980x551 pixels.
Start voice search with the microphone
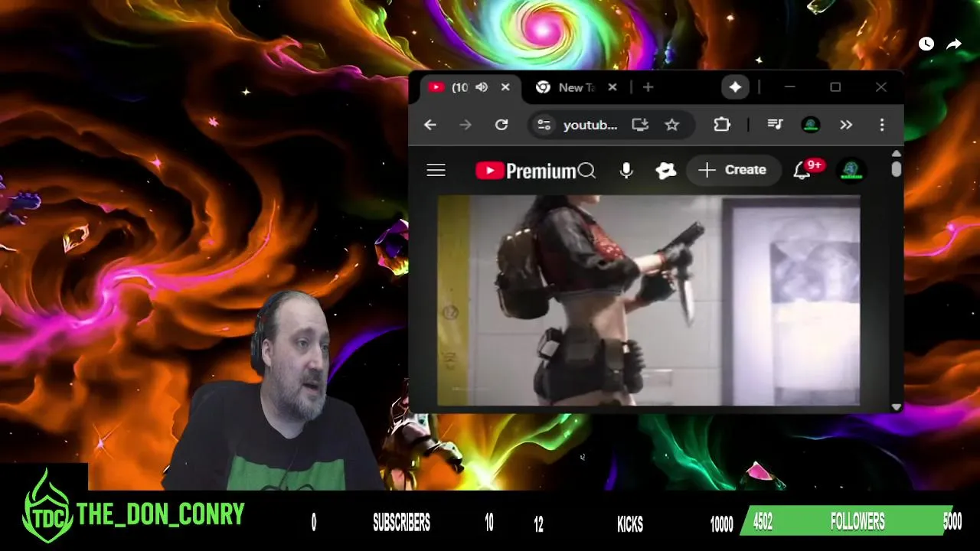tap(626, 170)
